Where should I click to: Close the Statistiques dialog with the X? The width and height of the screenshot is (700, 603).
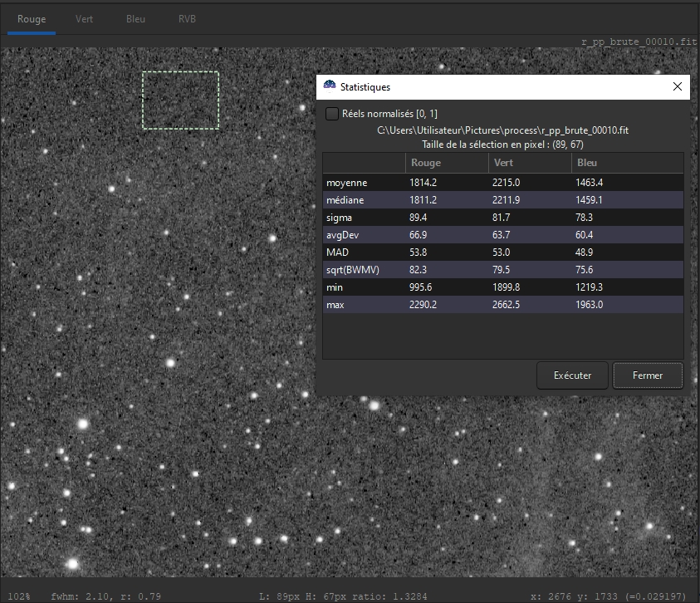click(678, 86)
